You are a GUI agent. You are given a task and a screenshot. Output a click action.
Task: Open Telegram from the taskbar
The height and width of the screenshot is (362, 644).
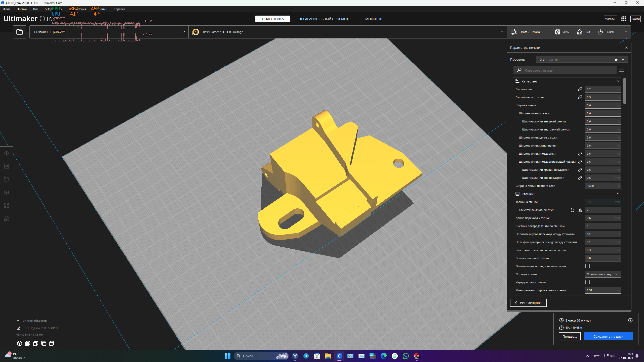click(306, 356)
